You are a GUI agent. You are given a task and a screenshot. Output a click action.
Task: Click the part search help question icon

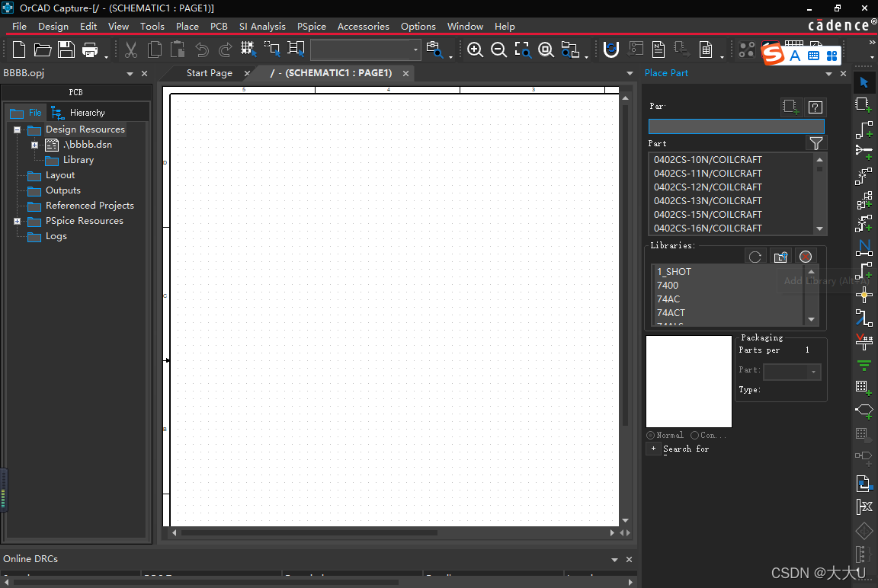pos(816,107)
